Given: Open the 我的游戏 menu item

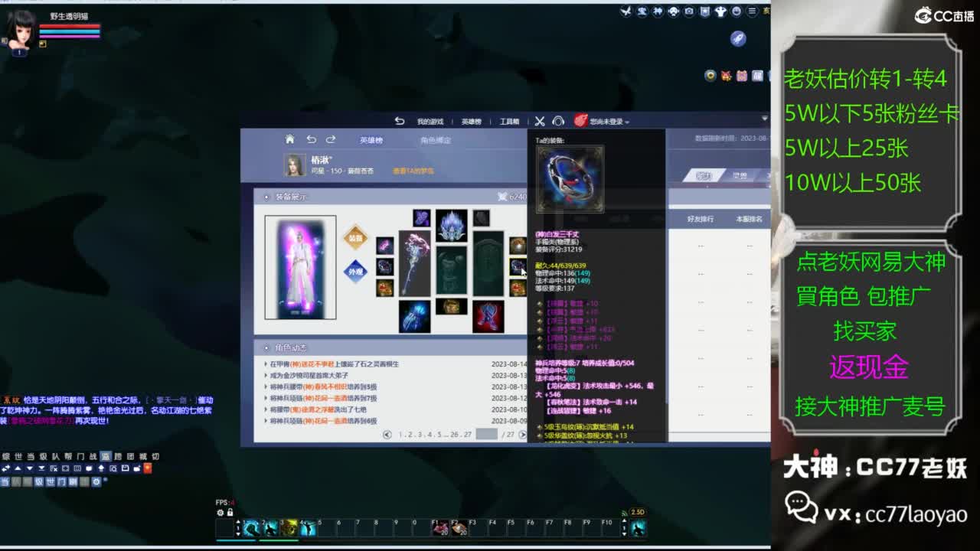Looking at the screenshot, I should pos(430,120).
